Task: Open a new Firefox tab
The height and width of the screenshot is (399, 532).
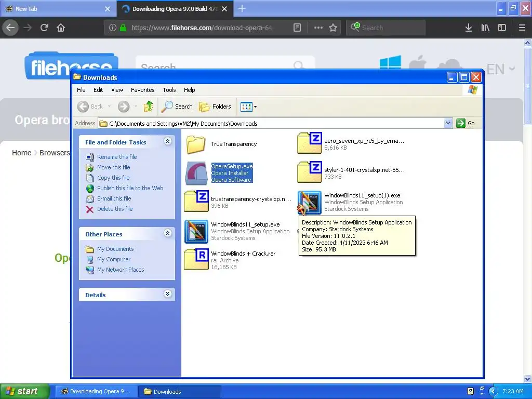Action: (x=242, y=8)
